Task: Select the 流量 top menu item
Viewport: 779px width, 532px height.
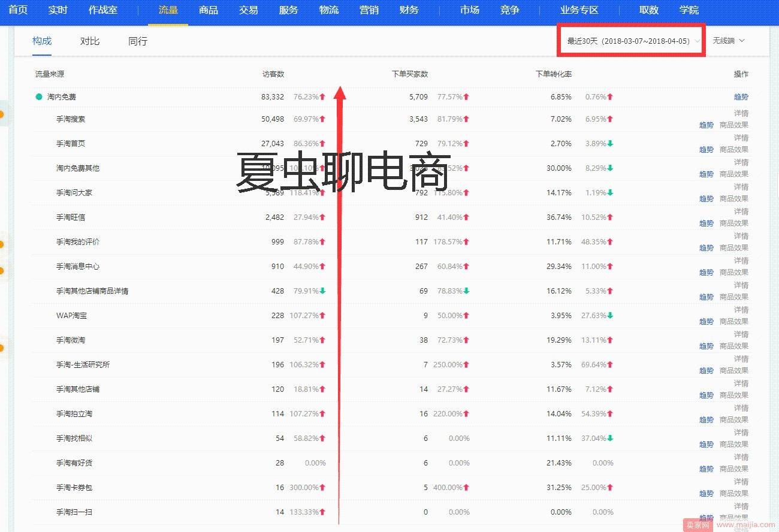Action: [168, 10]
